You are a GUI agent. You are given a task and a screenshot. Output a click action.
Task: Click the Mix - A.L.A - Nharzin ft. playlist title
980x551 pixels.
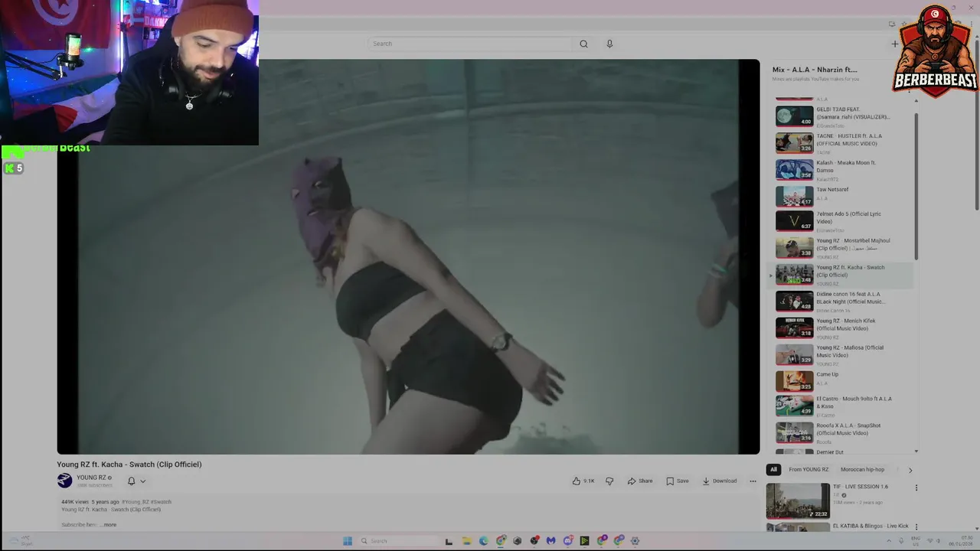coord(815,70)
